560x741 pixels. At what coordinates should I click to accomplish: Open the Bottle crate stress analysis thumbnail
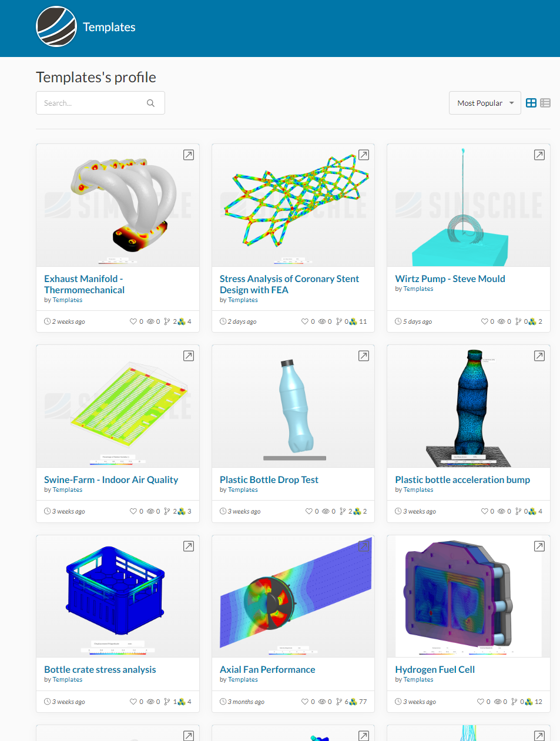118,596
